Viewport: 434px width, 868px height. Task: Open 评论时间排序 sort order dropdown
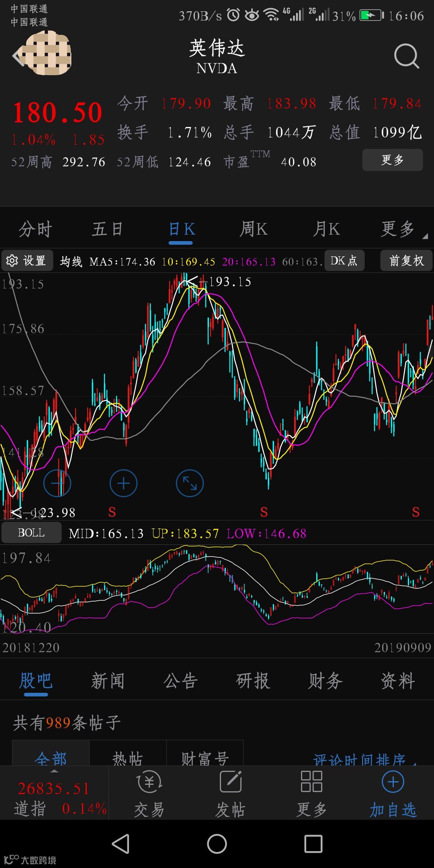[364, 759]
